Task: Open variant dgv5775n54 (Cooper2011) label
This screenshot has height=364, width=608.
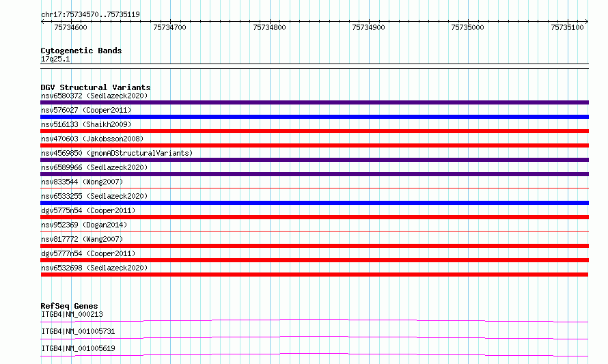Action: (88, 210)
